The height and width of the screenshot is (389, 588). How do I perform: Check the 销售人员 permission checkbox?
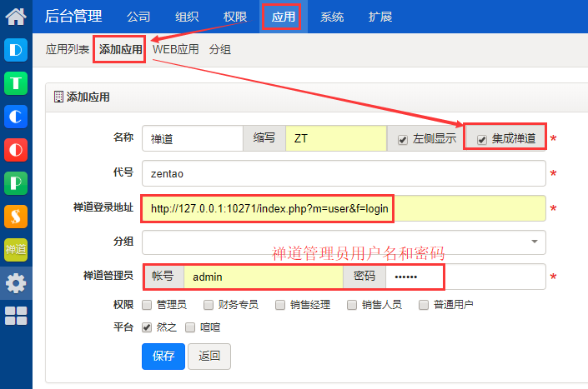point(352,305)
